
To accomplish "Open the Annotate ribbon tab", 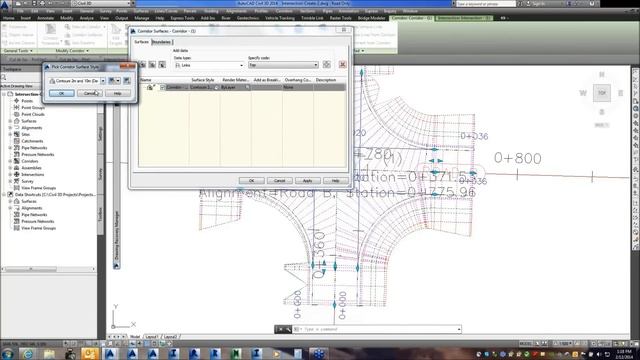I will (x=46, y=18).
